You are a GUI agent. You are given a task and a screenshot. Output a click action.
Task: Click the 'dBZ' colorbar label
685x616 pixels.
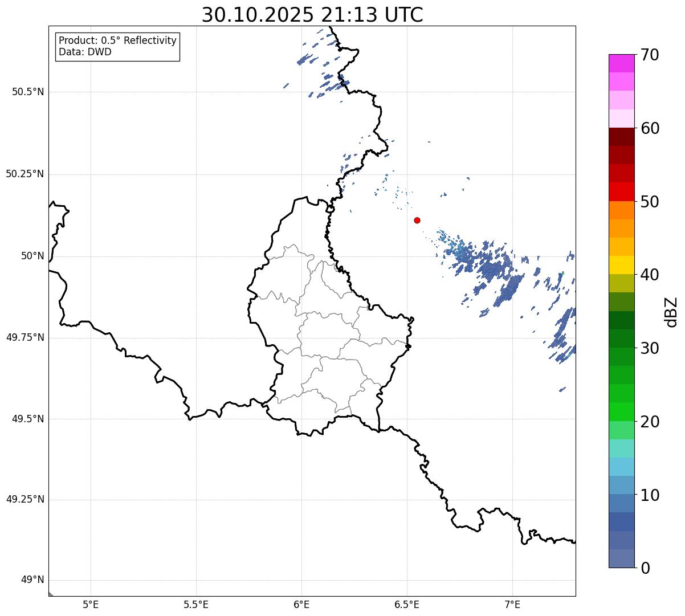[x=671, y=311]
